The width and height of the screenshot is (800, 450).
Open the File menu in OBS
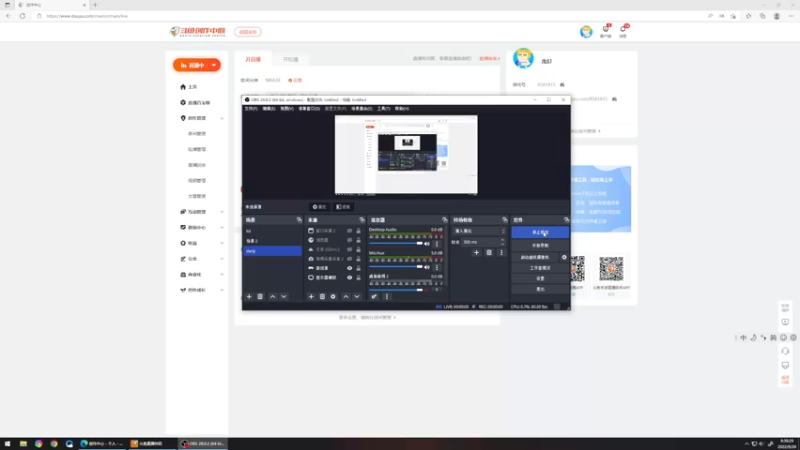coord(251,109)
